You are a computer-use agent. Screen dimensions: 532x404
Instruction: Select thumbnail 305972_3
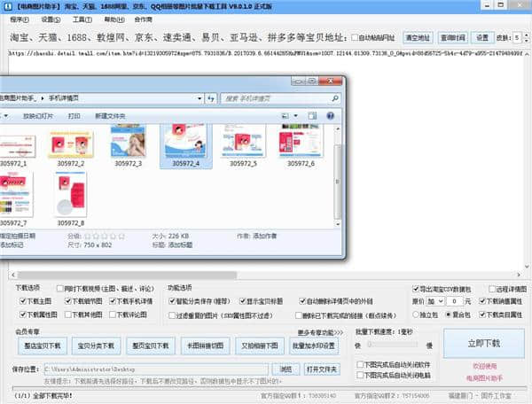point(128,145)
